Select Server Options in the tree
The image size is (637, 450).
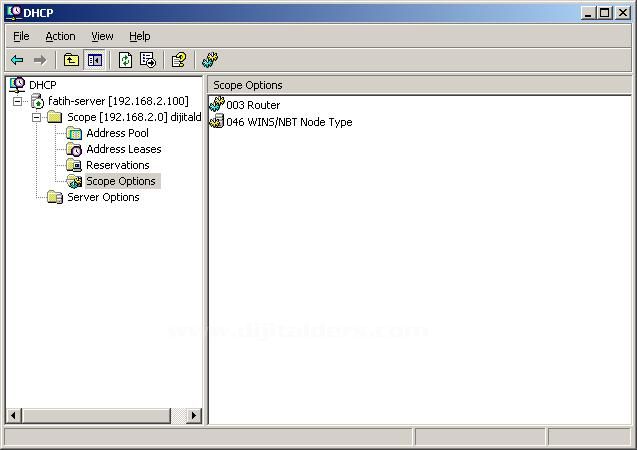103,197
